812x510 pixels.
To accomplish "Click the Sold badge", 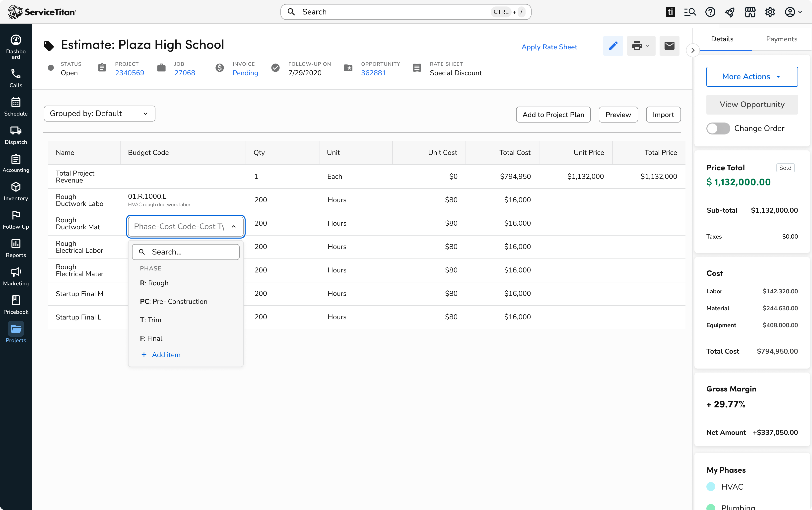I will tap(785, 168).
